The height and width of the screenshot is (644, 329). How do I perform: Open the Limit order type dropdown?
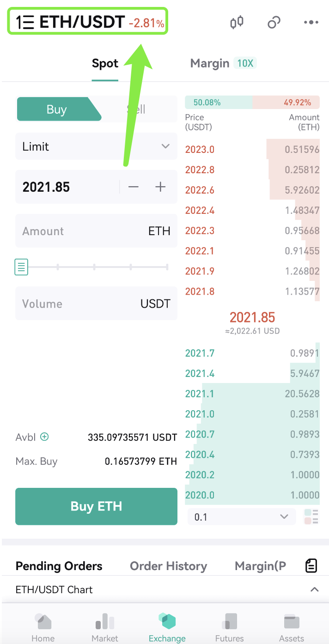[96, 146]
